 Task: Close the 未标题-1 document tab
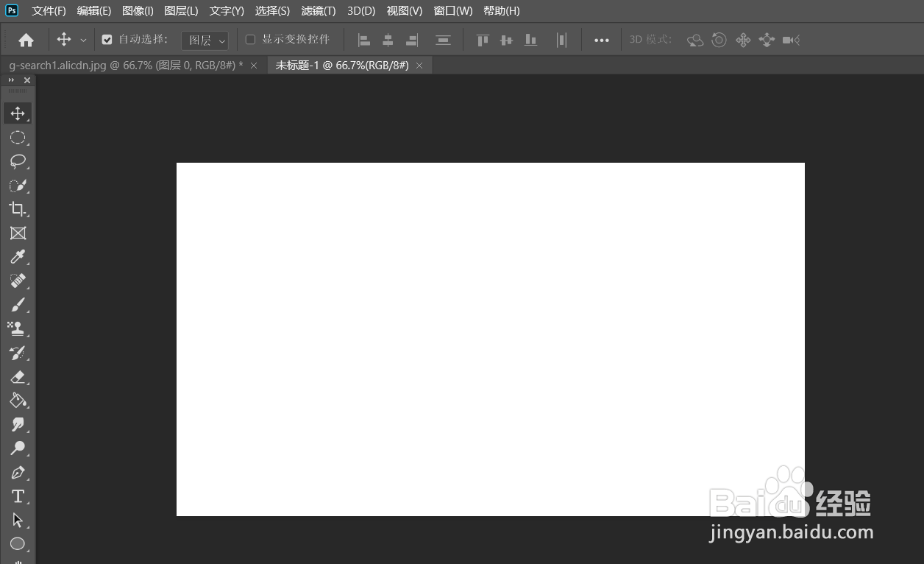pyautogui.click(x=419, y=66)
